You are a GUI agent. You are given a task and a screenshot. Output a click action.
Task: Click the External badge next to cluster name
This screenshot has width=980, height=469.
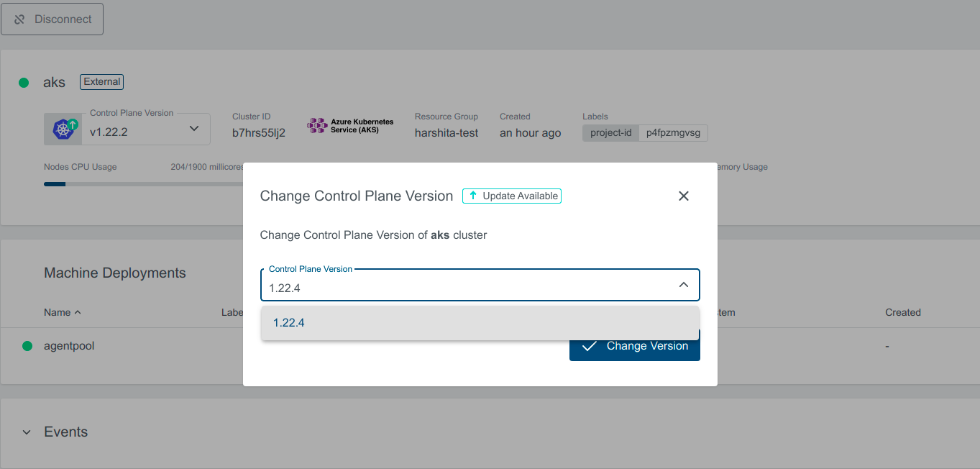[x=101, y=81]
